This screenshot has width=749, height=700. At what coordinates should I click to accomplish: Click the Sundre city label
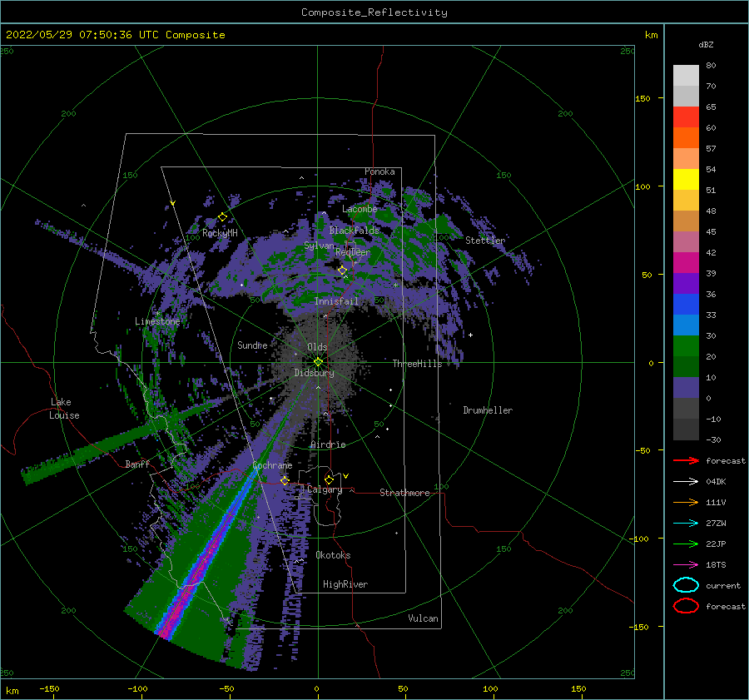pyautogui.click(x=252, y=345)
